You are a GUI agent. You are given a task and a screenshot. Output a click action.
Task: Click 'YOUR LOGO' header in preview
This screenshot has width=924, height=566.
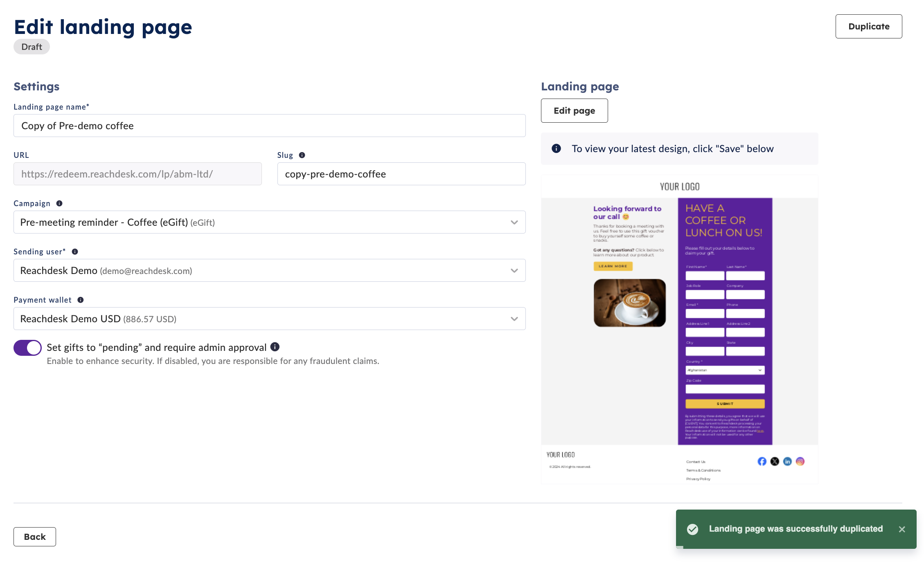tap(679, 186)
